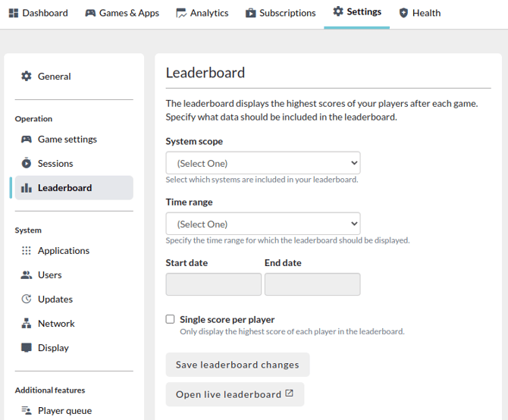Click the Game settings controller icon
The width and height of the screenshot is (508, 420).
click(x=27, y=139)
